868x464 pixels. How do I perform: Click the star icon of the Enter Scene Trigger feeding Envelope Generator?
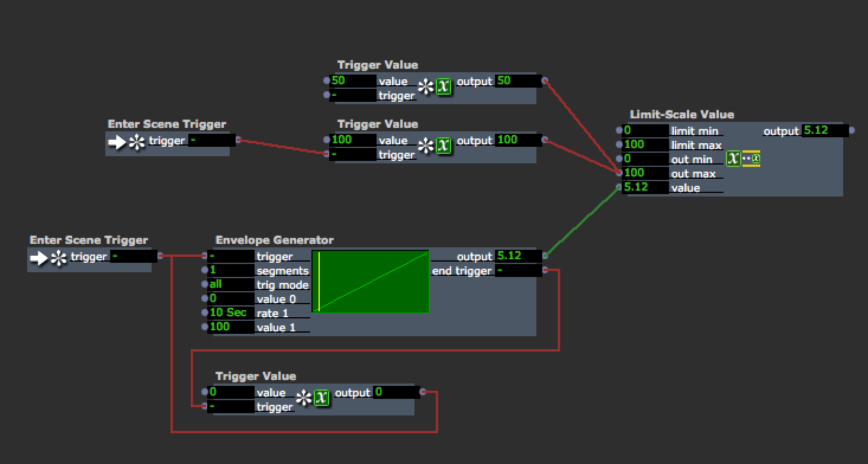[58, 258]
